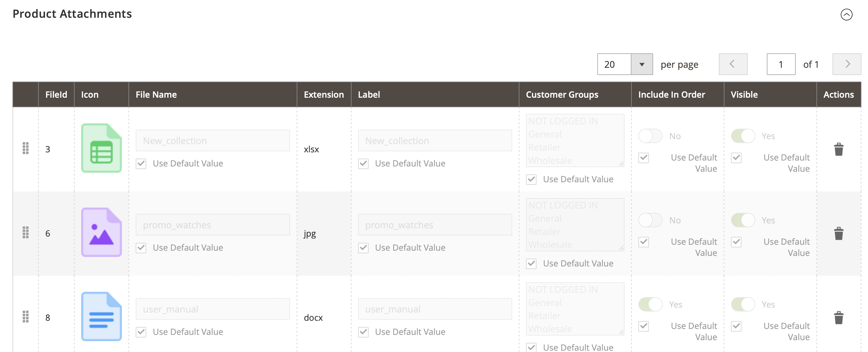This screenshot has width=868, height=352.
Task: Delete the promo_watches attachment
Action: pos(838,234)
